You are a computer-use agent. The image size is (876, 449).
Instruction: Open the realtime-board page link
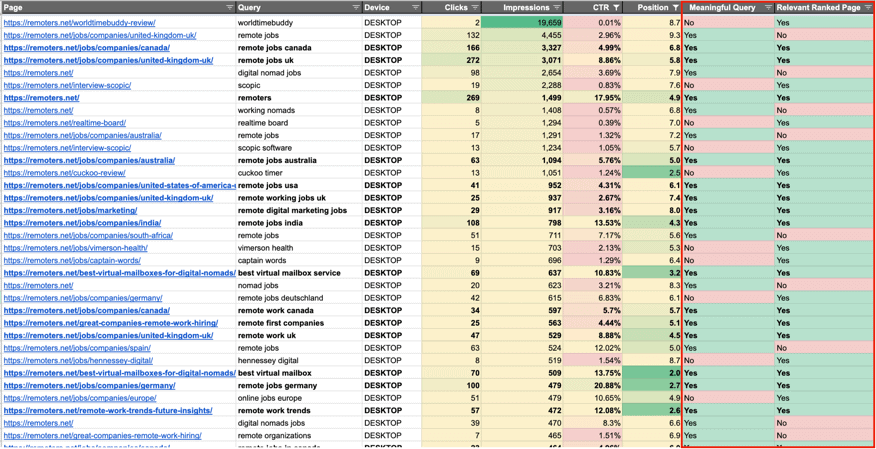(x=64, y=123)
